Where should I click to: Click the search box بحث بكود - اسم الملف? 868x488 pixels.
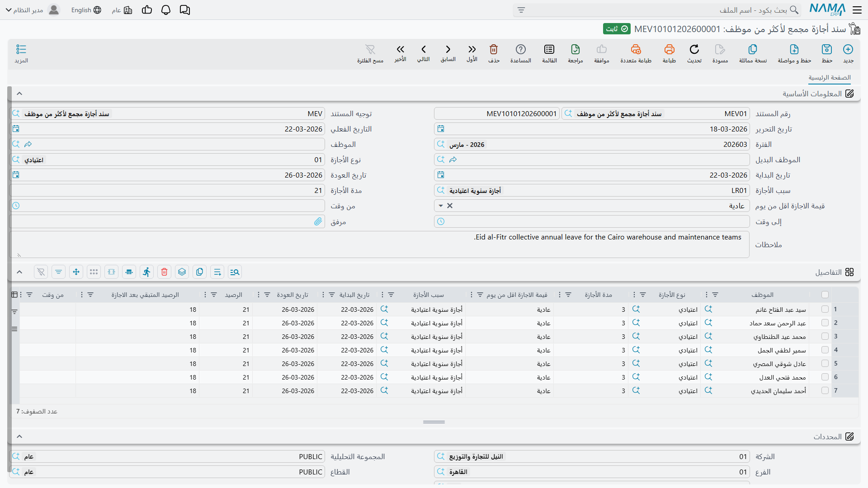pos(658,10)
